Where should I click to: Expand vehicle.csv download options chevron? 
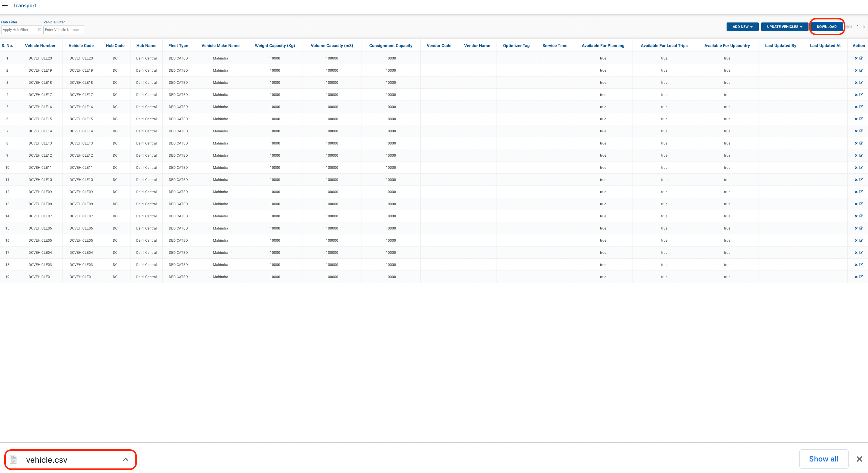point(125,459)
